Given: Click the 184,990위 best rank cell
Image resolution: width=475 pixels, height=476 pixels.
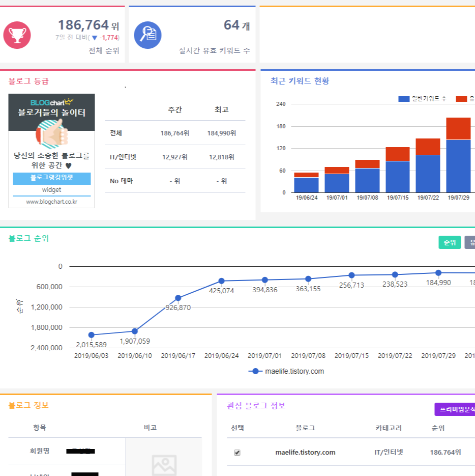Looking at the screenshot, I should pyautogui.click(x=221, y=133).
